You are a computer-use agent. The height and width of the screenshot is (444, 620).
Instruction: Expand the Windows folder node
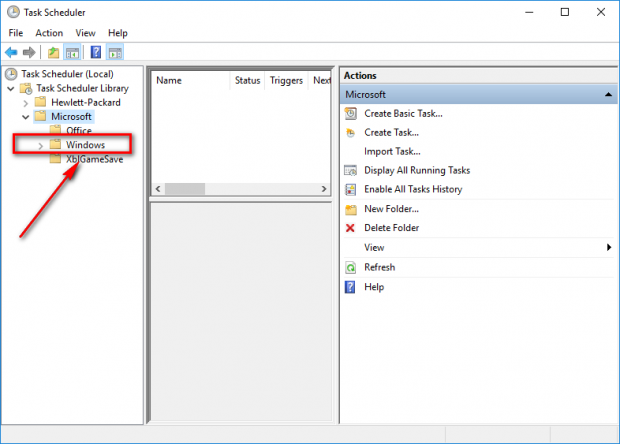(40, 146)
